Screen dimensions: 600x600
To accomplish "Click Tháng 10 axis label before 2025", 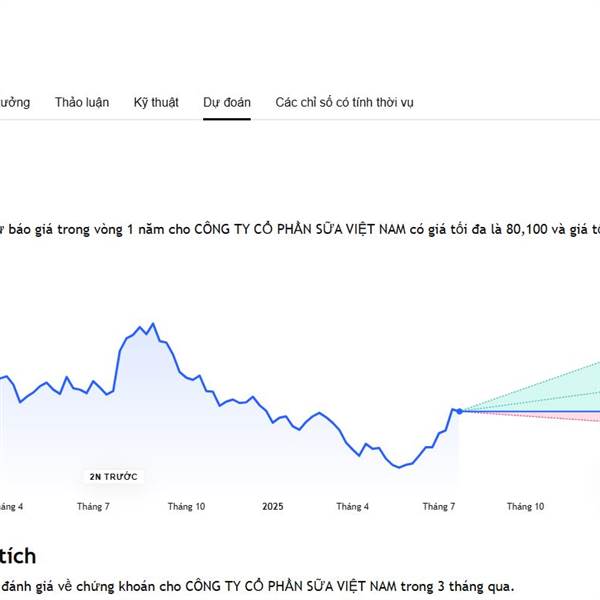I will pyautogui.click(x=186, y=507).
